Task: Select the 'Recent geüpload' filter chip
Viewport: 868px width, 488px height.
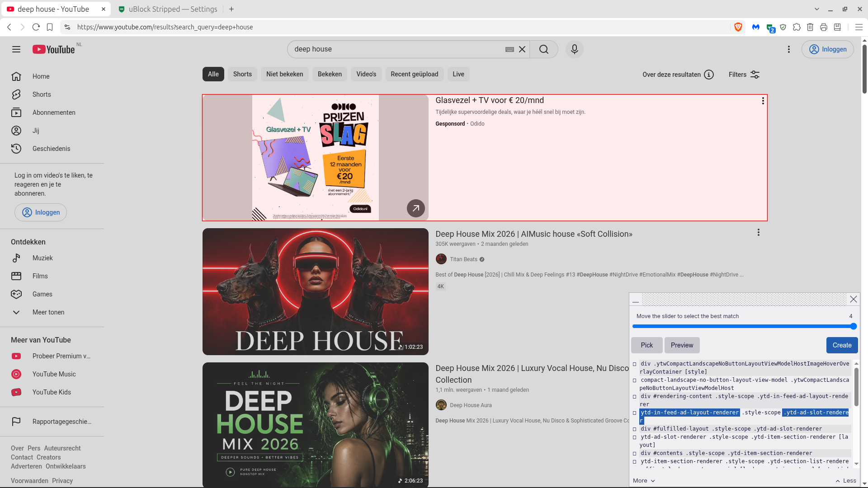Action: (x=415, y=74)
